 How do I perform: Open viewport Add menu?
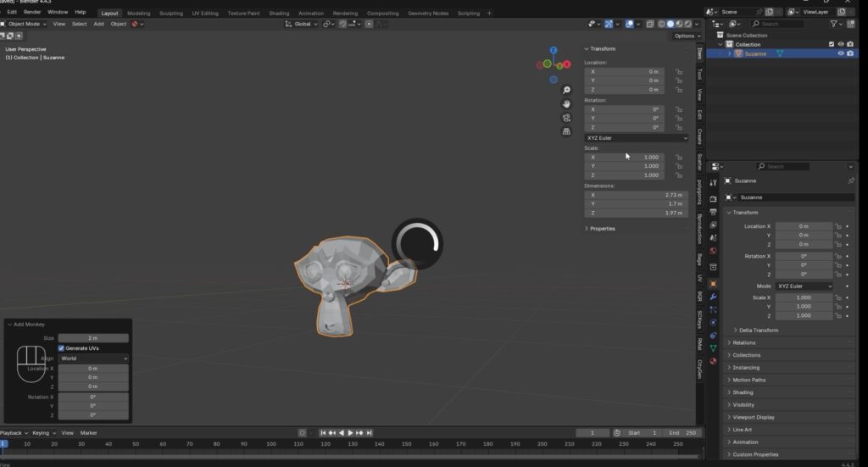[98, 24]
